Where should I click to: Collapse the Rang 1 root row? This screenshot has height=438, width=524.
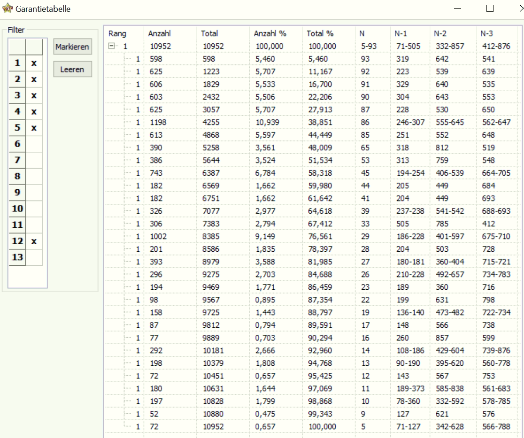tap(112, 46)
